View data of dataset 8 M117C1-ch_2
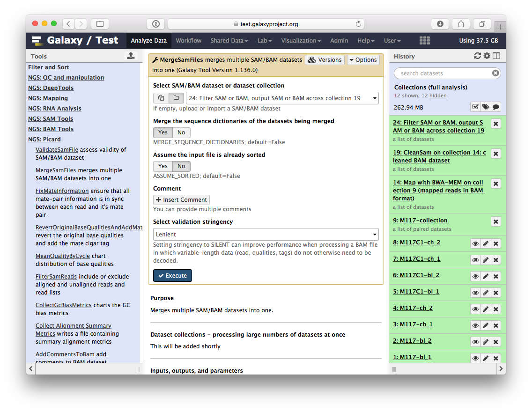Screen dimensions: 532x412 click(475, 243)
